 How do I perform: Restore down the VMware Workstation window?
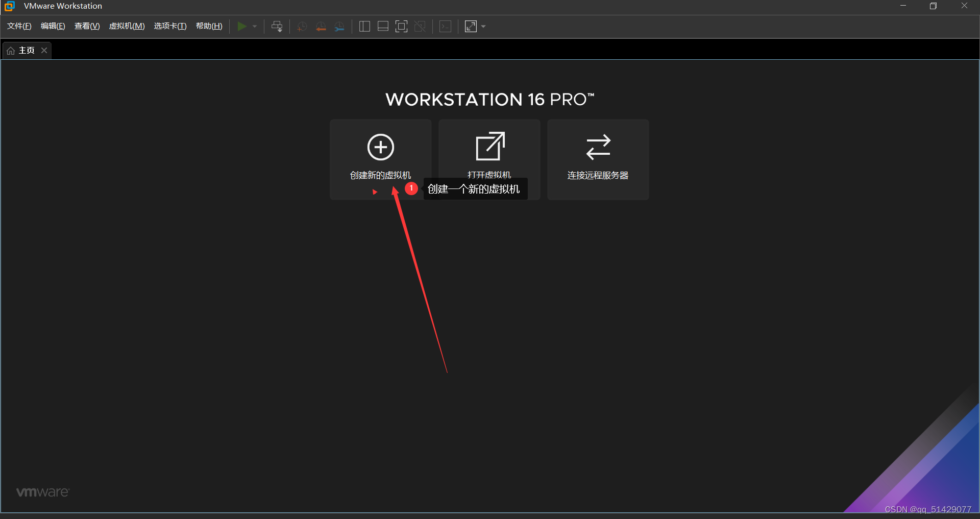pos(933,6)
